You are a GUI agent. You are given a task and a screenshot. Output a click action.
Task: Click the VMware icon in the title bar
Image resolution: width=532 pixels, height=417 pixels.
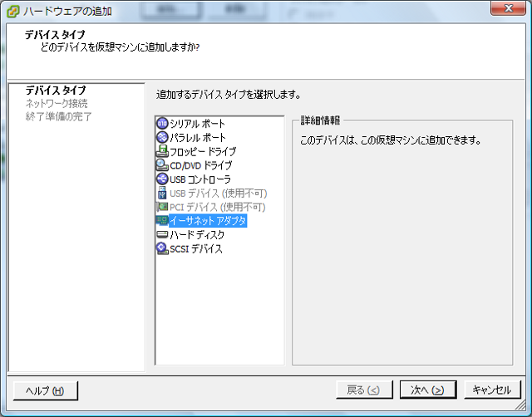pyautogui.click(x=13, y=12)
